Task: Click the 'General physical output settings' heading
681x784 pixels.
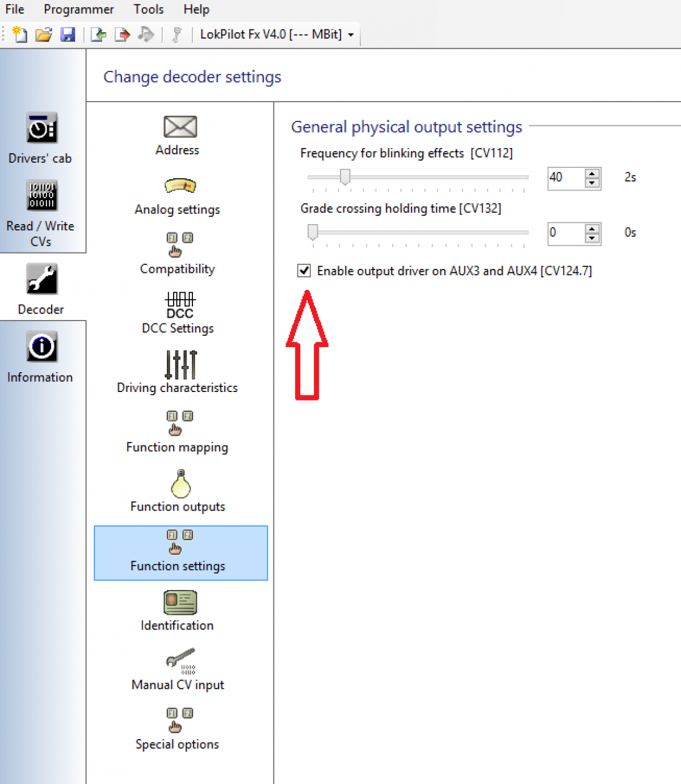Action: coord(406,127)
